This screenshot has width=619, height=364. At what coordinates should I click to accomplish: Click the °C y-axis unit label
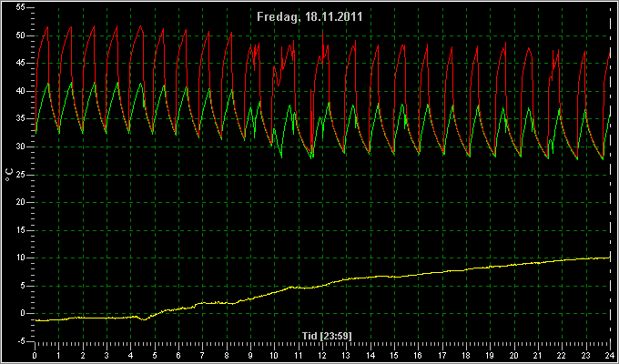pos(9,175)
